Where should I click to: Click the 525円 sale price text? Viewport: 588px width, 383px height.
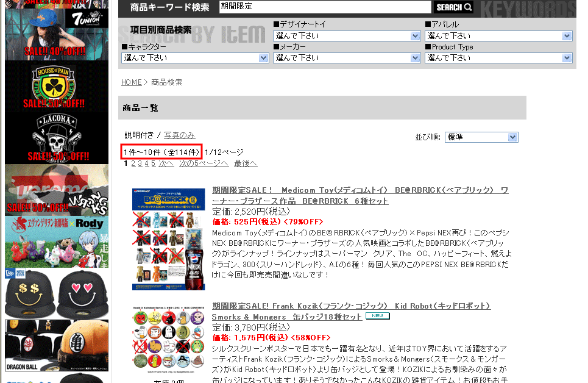tap(267, 222)
